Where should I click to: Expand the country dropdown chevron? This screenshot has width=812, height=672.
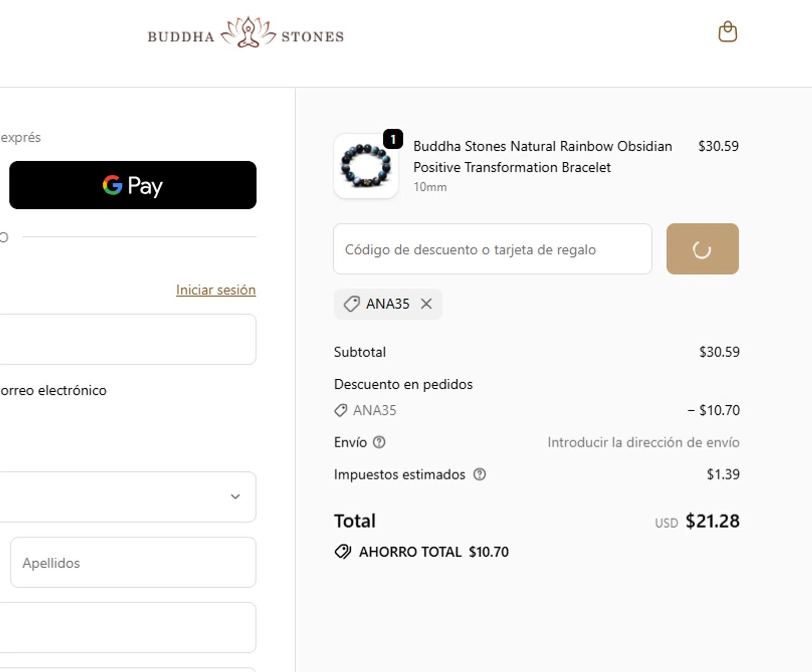click(235, 497)
